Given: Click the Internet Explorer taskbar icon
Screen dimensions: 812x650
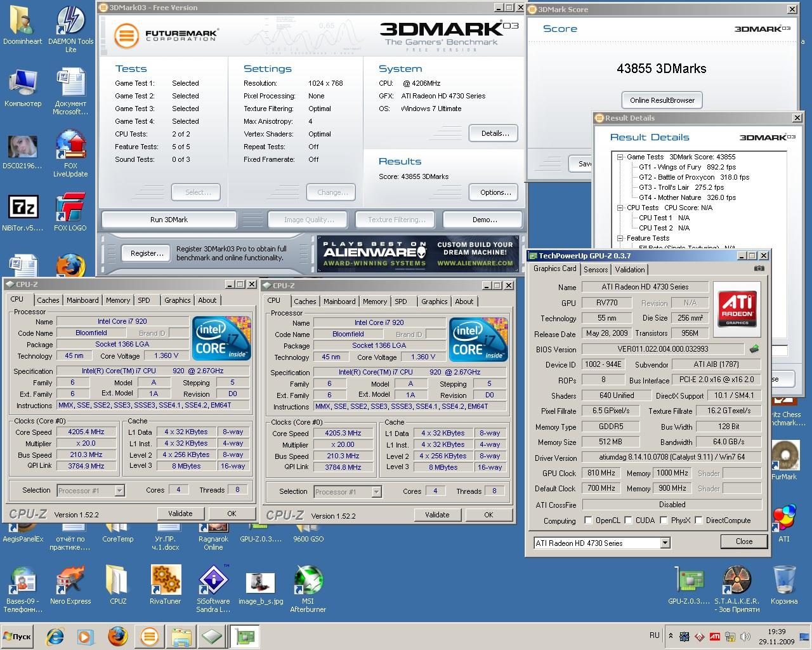Looking at the screenshot, I should tap(56, 636).
